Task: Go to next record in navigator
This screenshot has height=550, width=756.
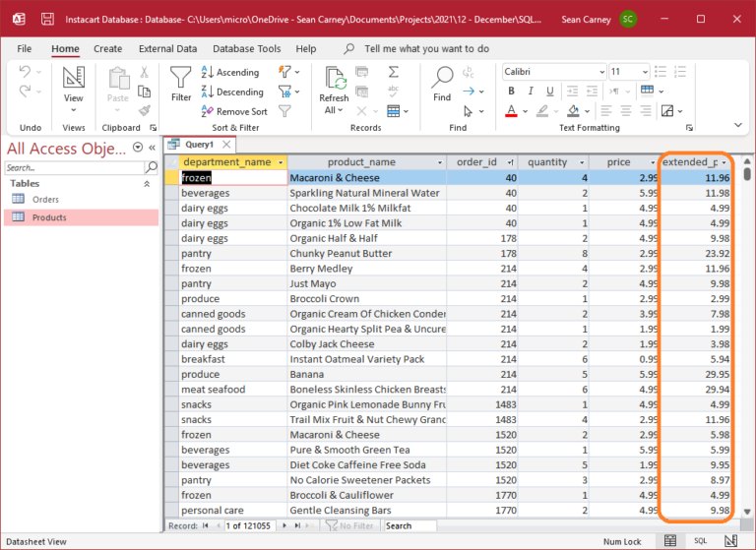Action: (x=283, y=526)
